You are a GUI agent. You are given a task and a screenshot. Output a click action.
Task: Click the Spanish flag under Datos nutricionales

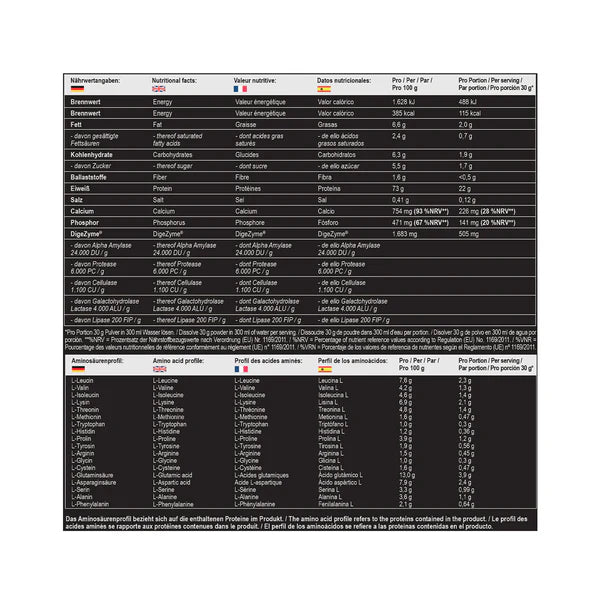324,89
